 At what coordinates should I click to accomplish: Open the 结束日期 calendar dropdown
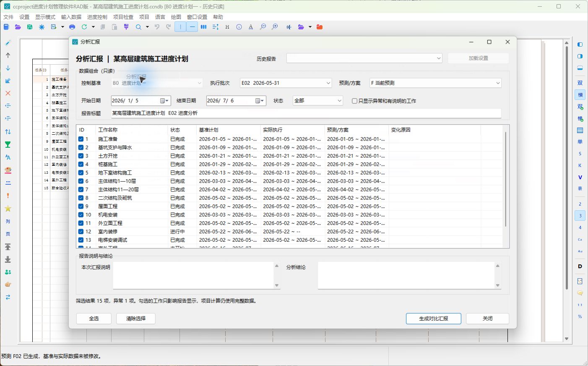click(260, 101)
